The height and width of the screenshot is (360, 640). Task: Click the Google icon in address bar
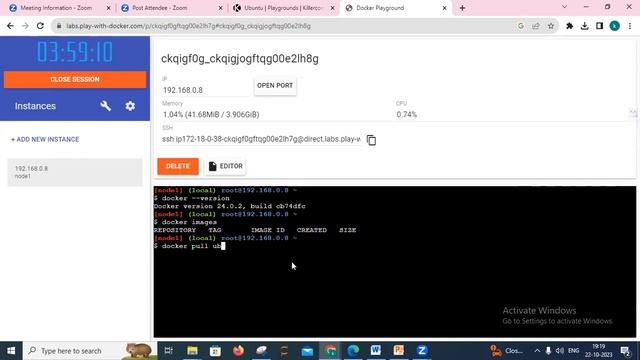coord(520,26)
